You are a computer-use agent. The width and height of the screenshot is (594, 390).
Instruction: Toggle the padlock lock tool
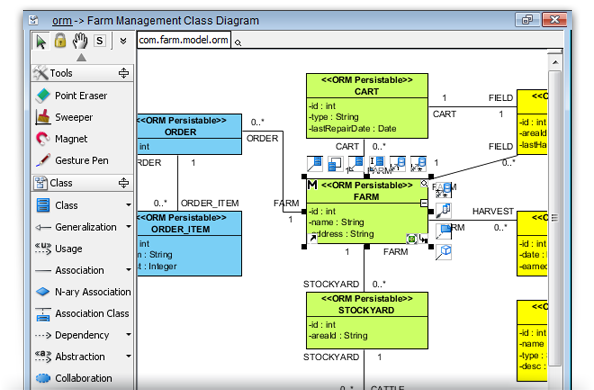(x=60, y=40)
